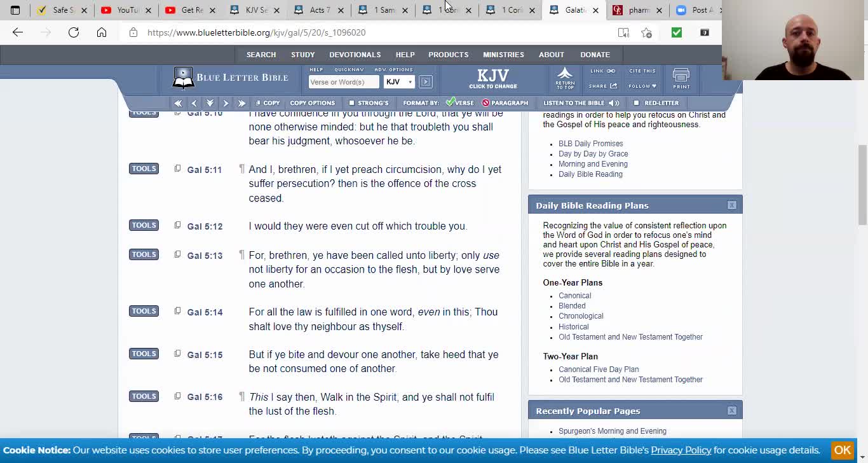Switch to the KJV Search browser tab
Screen dimensions: 868x463
(x=254, y=10)
